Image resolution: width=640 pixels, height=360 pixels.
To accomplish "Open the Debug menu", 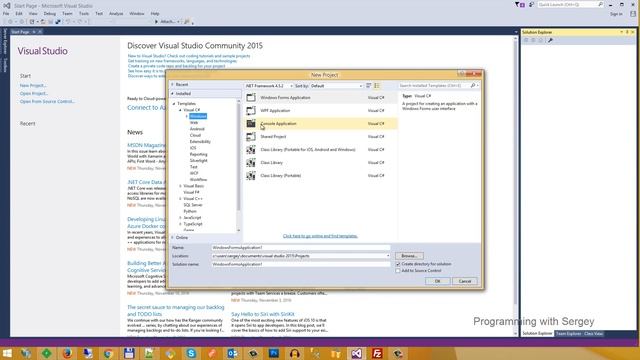I will [x=49, y=13].
